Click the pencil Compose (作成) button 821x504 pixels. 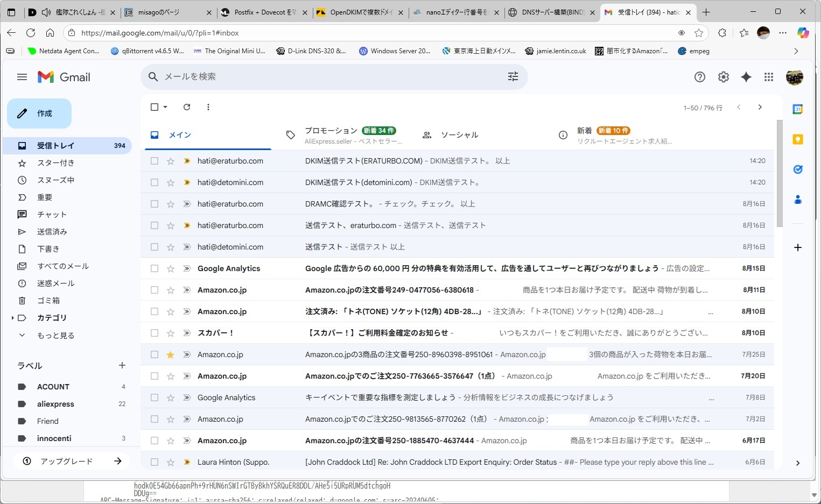pyautogui.click(x=39, y=113)
